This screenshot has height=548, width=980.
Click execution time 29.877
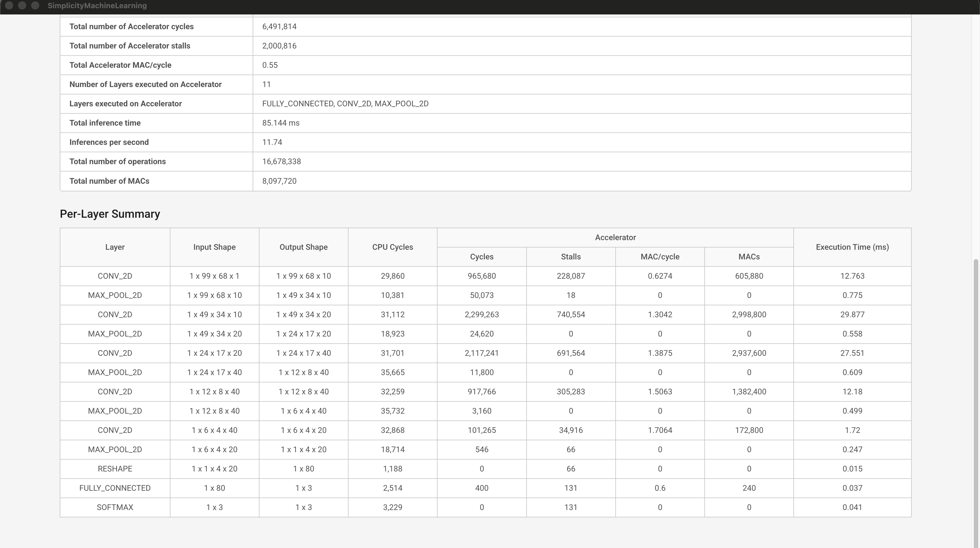[852, 315]
